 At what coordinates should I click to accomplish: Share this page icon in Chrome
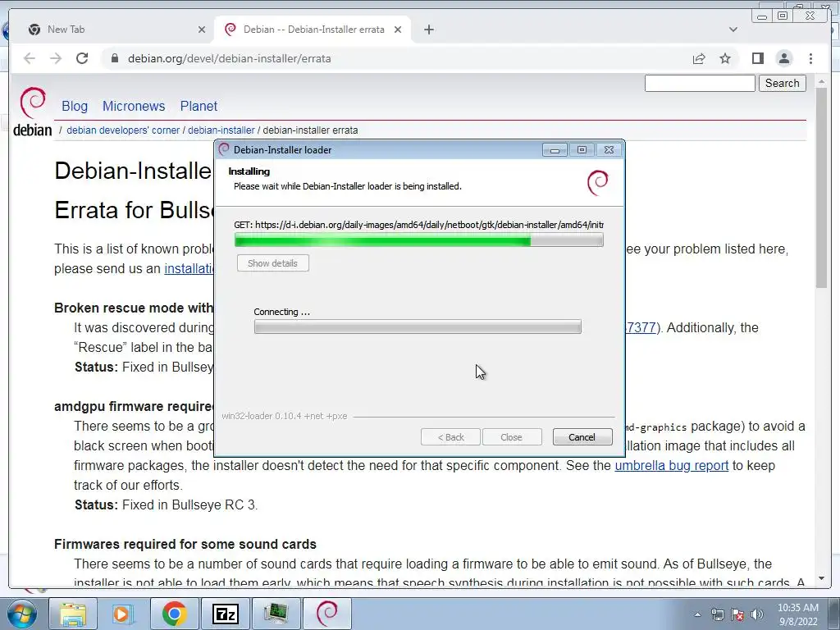pyautogui.click(x=699, y=58)
